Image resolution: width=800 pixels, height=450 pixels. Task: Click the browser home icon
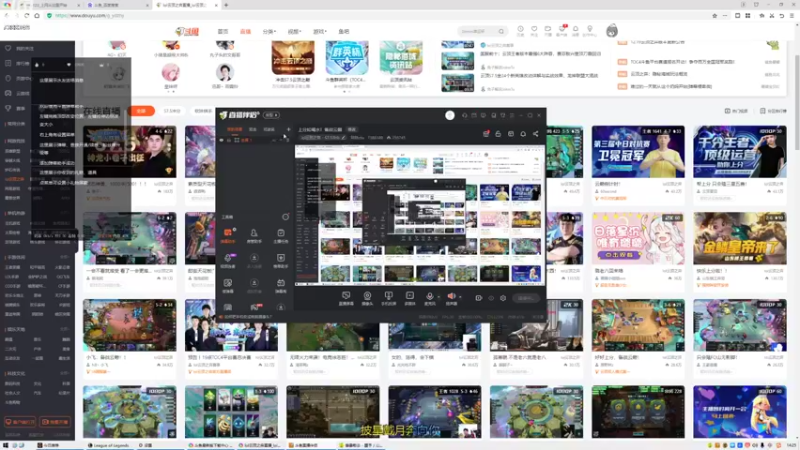pos(37,16)
